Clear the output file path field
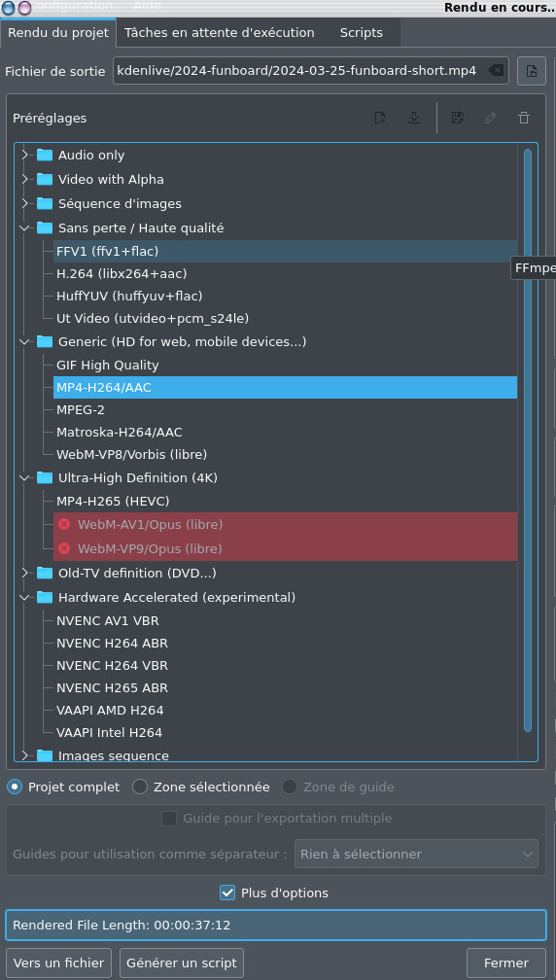The height and width of the screenshot is (980, 556). point(496,71)
